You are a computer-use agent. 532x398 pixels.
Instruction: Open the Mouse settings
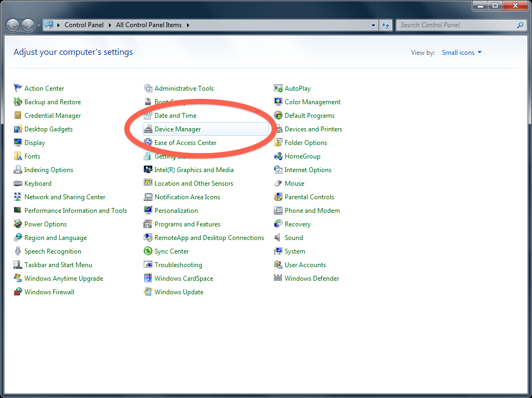tap(293, 183)
